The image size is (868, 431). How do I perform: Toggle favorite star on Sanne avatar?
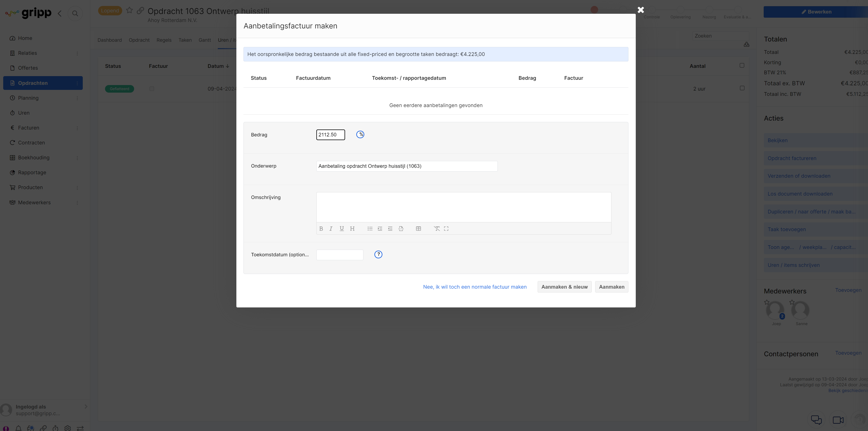792,302
